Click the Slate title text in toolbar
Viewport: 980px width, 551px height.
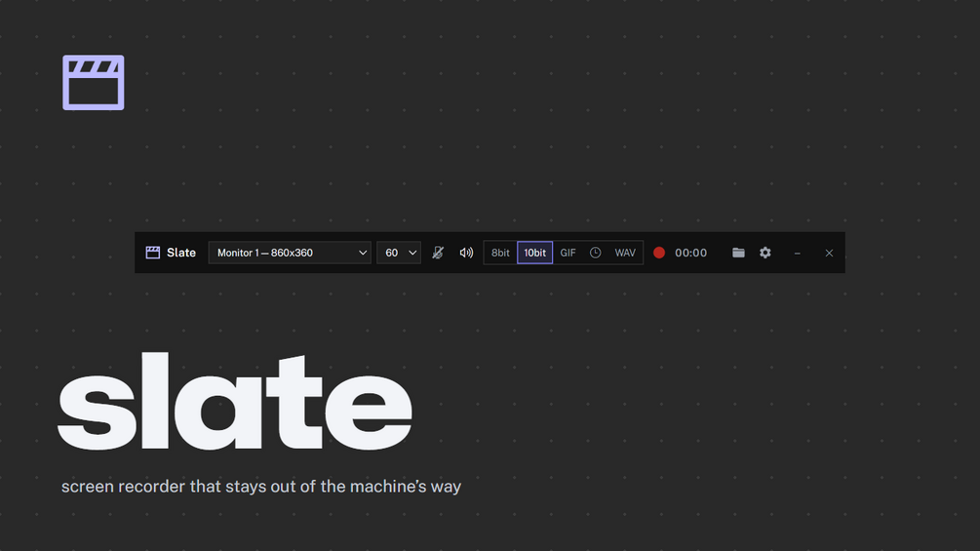point(181,253)
